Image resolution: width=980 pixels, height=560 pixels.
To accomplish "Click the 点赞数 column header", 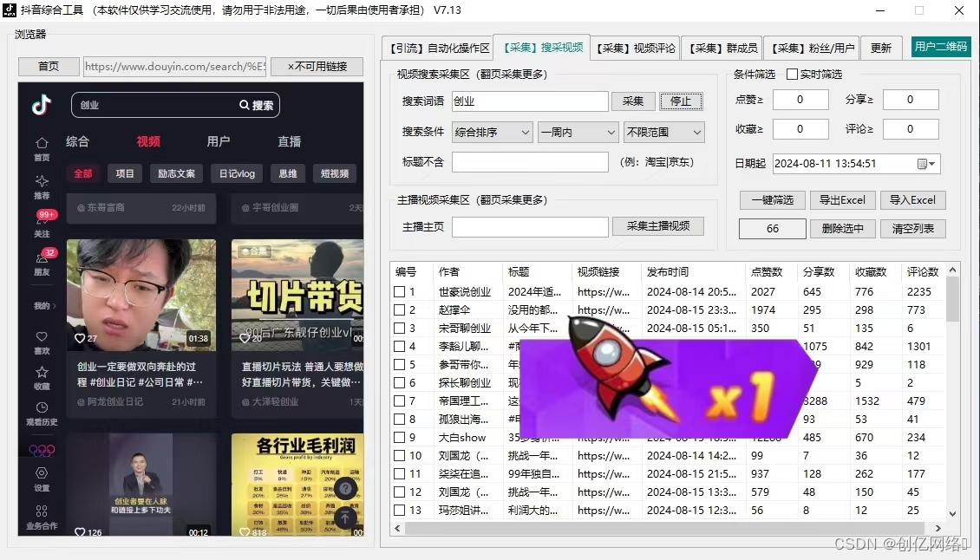I will [767, 272].
